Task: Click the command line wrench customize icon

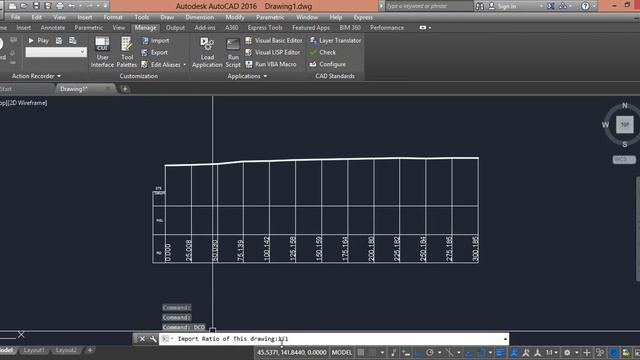Action: (x=153, y=339)
